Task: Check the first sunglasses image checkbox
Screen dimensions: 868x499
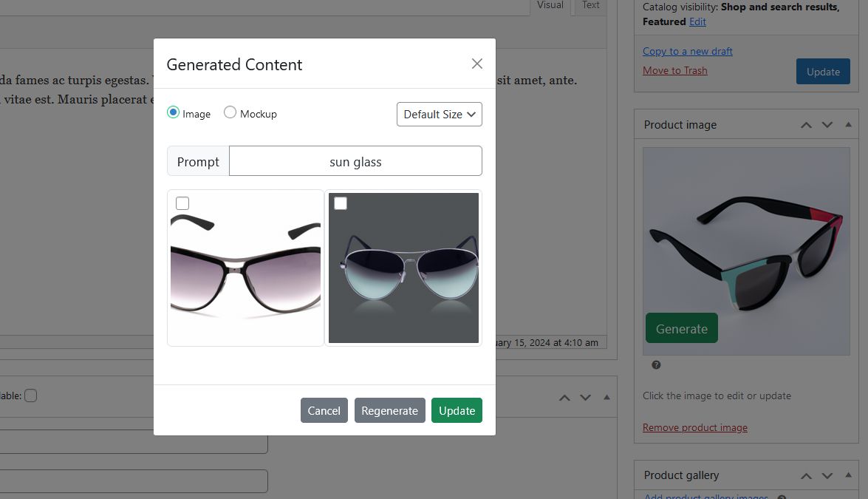Action: pyautogui.click(x=182, y=203)
